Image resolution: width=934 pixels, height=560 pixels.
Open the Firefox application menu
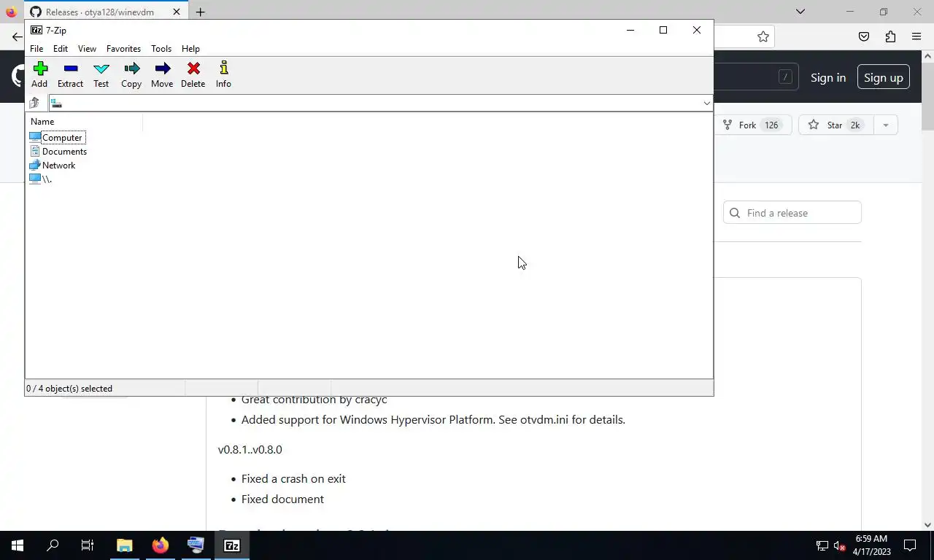(916, 36)
